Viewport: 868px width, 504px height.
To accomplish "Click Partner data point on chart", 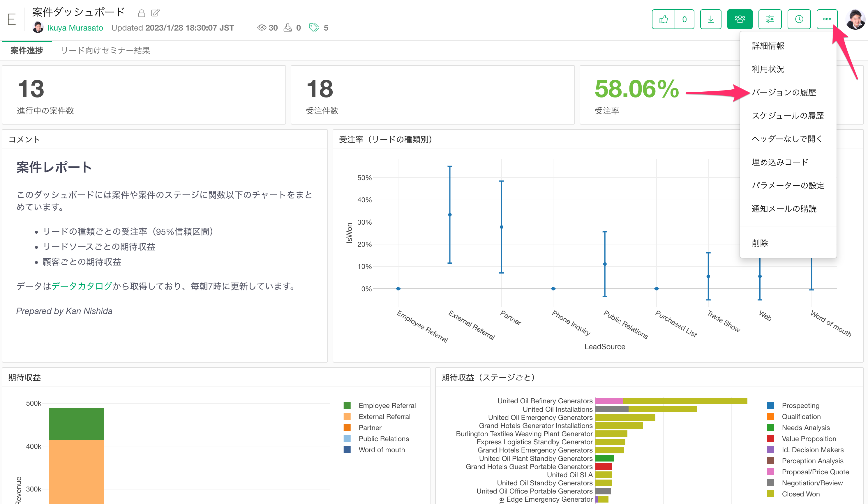I will coord(502,227).
